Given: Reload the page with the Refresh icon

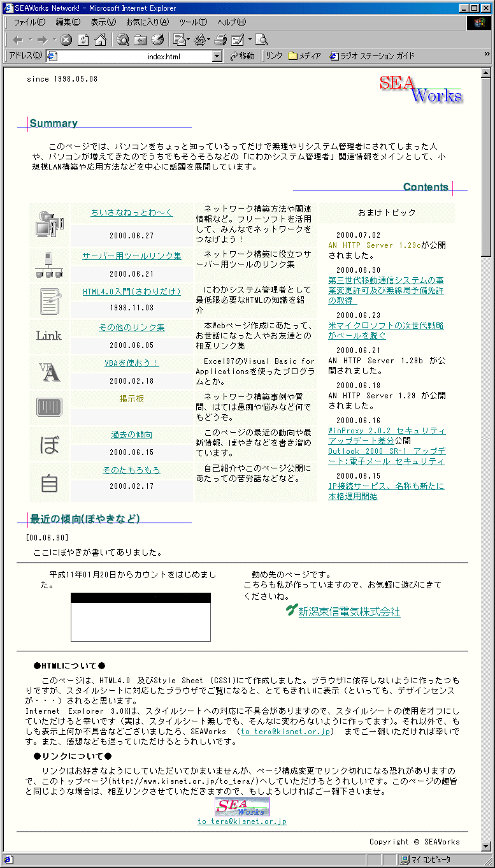Looking at the screenshot, I should tap(83, 40).
